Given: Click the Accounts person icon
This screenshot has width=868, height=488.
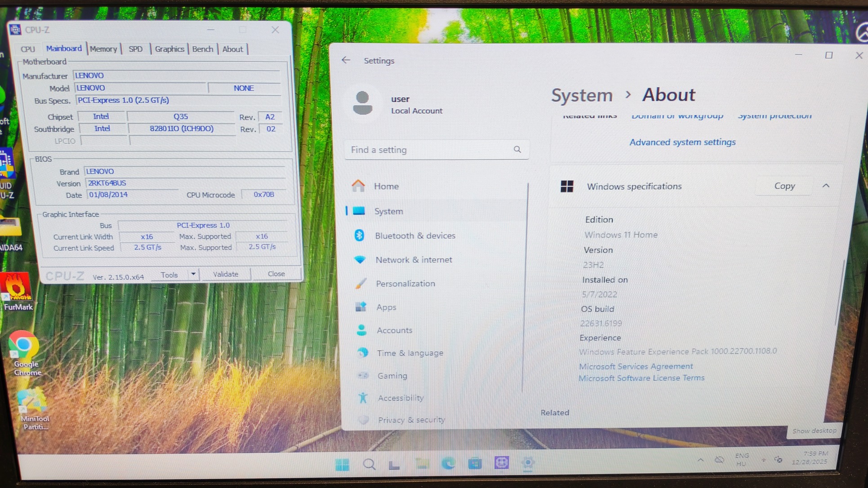Looking at the screenshot, I should pyautogui.click(x=361, y=330).
